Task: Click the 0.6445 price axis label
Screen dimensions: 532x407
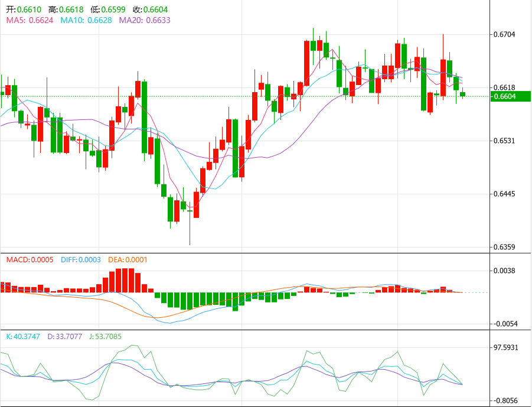Action: point(504,194)
